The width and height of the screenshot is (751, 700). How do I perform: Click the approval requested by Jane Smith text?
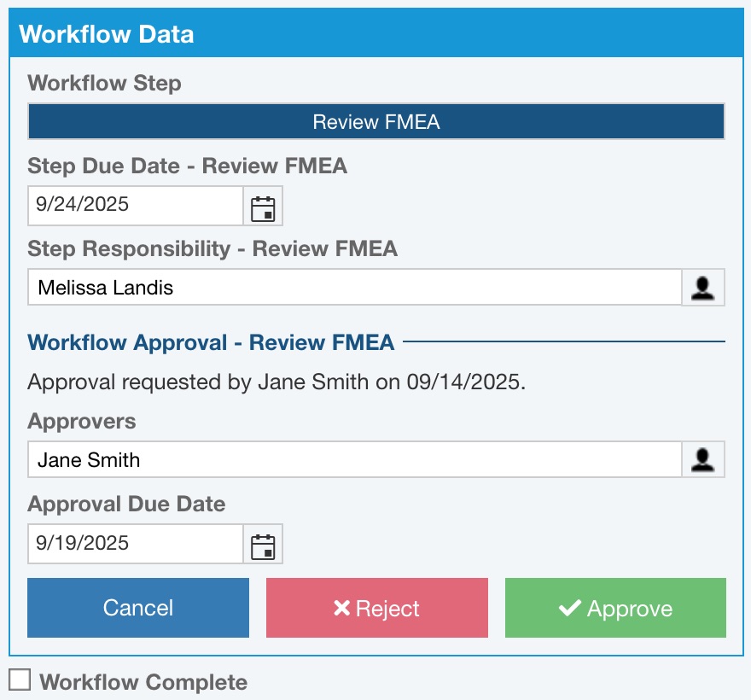coord(277,382)
